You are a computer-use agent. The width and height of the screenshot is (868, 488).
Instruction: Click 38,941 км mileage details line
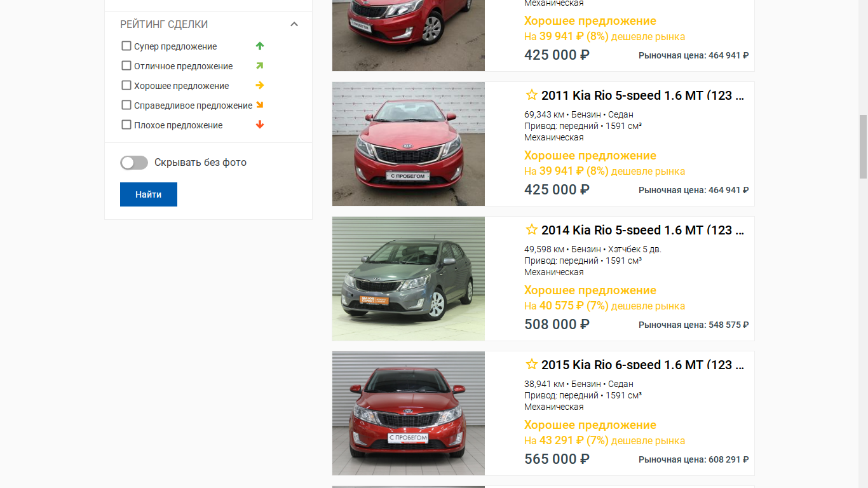pyautogui.click(x=579, y=384)
